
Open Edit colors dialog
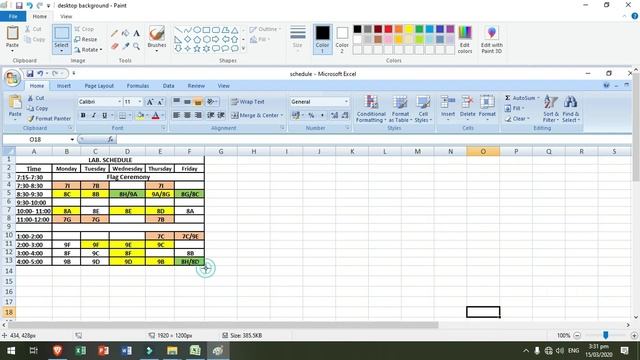click(x=465, y=40)
